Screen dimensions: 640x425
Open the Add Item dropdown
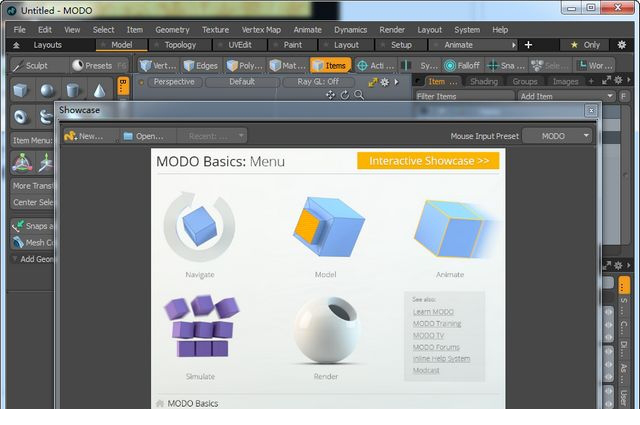coord(567,96)
